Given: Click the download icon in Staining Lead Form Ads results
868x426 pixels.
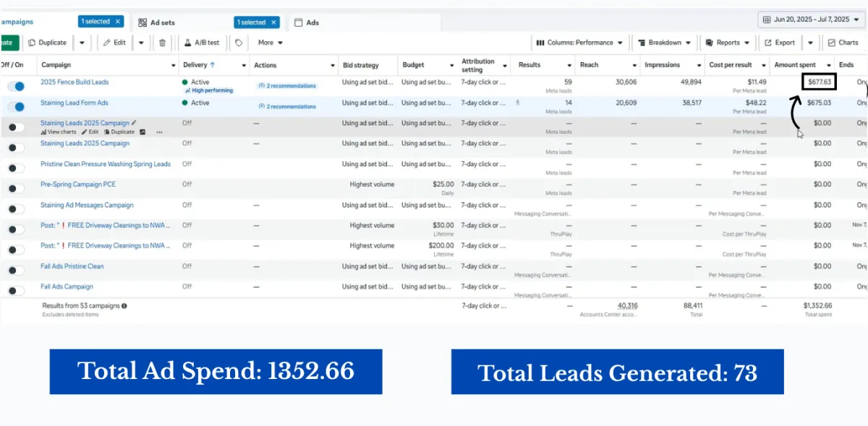Looking at the screenshot, I should tap(517, 103).
